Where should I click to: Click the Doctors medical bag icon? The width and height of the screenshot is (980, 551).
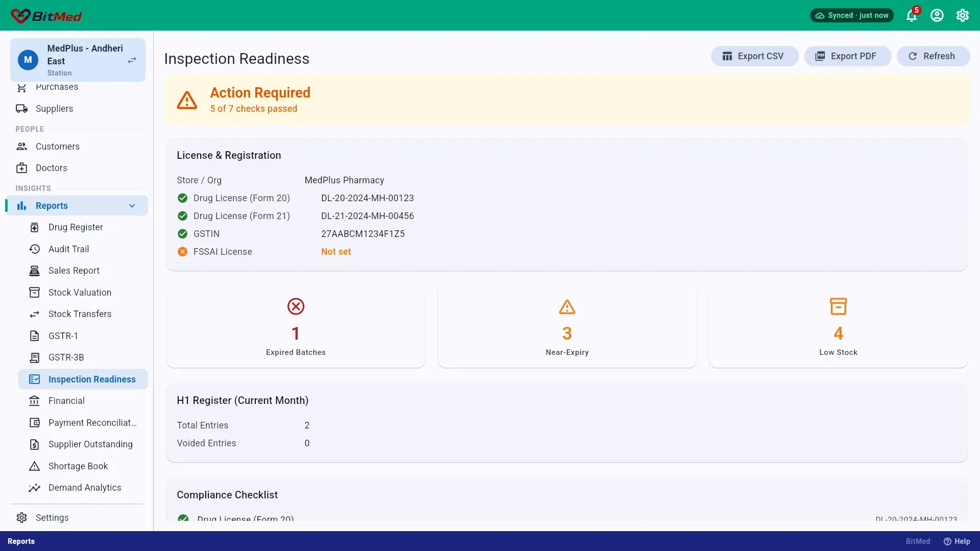21,168
